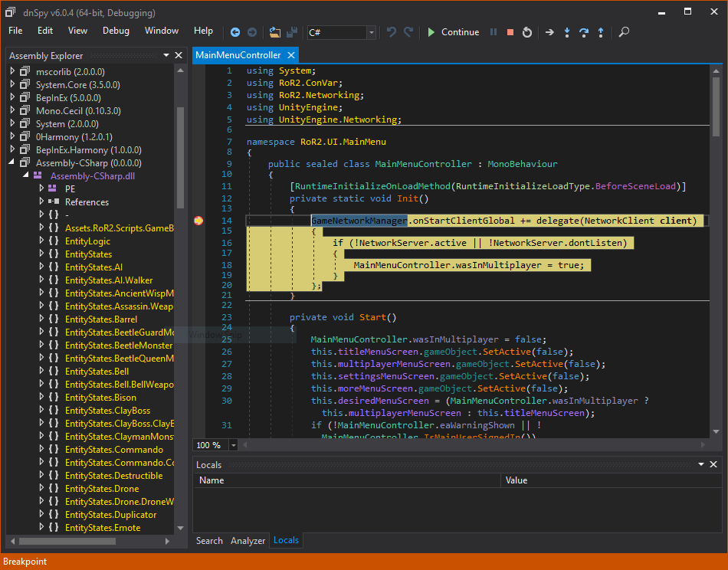Expand the System.Core assembly node
This screenshot has width=728, height=570.
point(12,84)
